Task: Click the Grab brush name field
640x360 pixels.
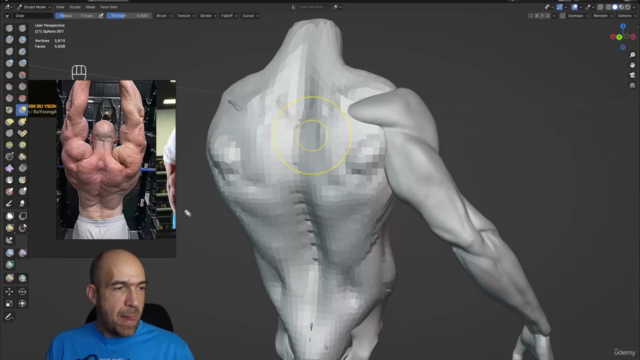Action: pos(33,16)
